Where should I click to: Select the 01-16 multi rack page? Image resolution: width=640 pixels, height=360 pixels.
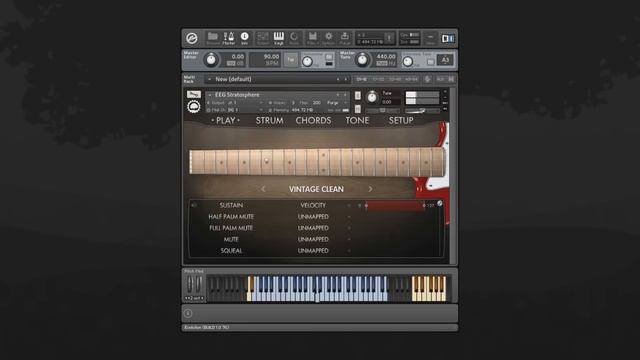pyautogui.click(x=361, y=79)
